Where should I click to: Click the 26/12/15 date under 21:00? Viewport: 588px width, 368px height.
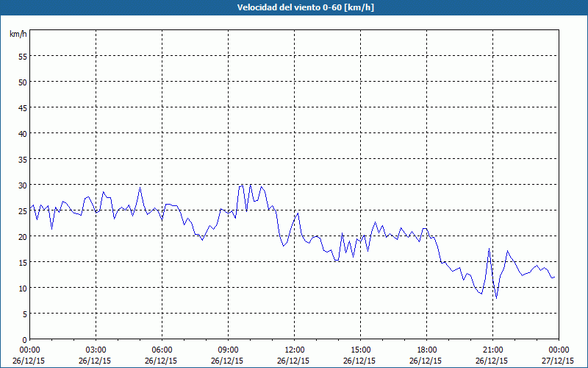[492, 361]
